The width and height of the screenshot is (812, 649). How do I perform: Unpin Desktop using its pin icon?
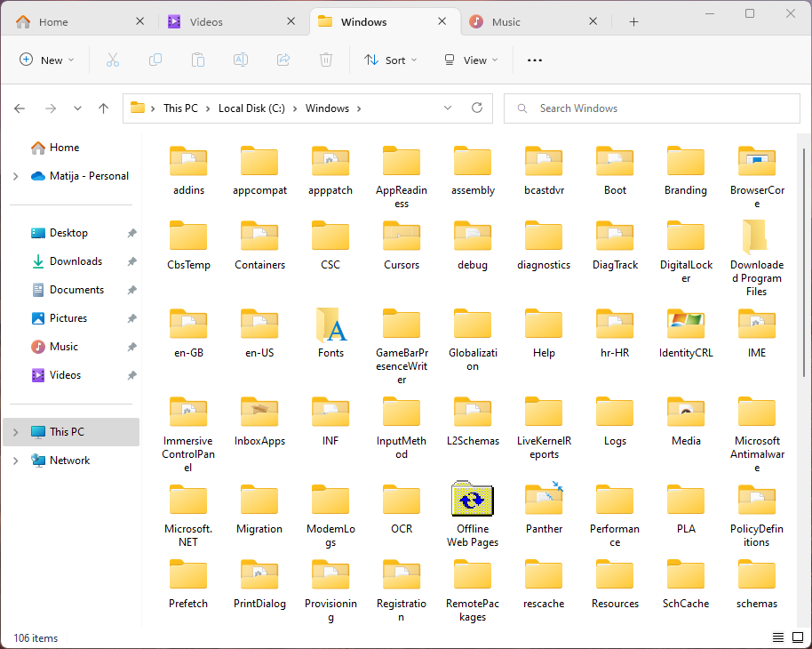(132, 233)
